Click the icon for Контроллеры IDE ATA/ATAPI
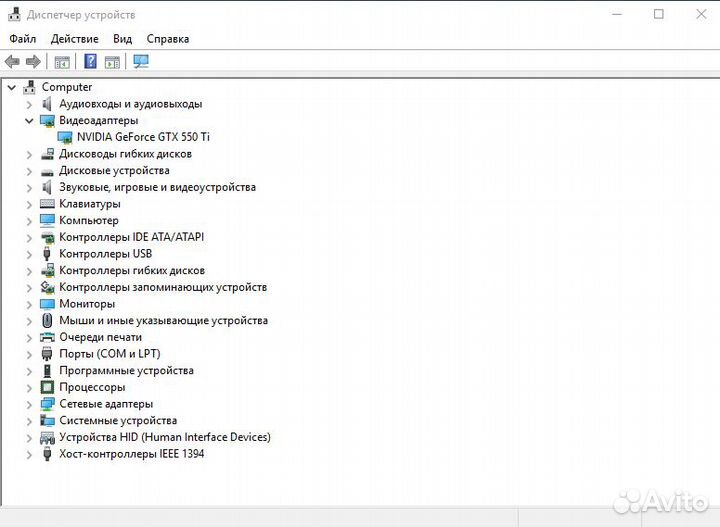Screen dimensions: 720x527 [47, 237]
